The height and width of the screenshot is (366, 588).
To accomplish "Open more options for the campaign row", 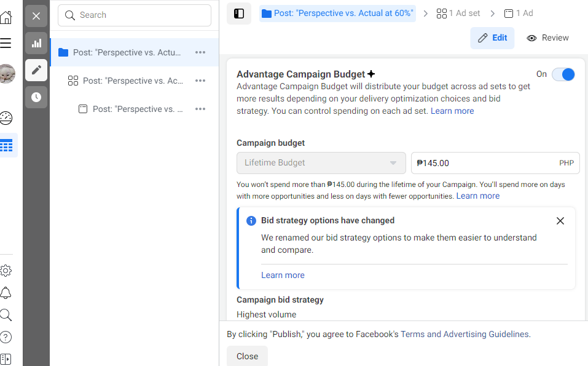I will click(200, 52).
